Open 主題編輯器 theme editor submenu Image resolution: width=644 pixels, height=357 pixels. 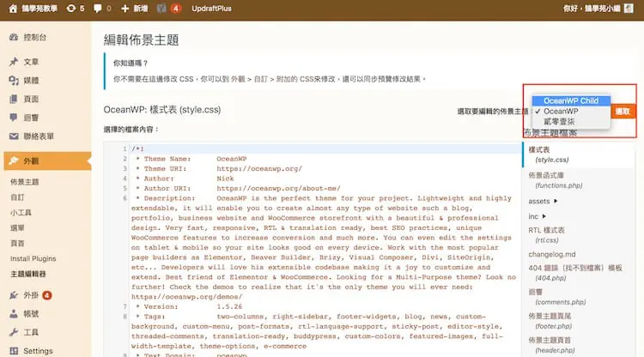coord(28,274)
